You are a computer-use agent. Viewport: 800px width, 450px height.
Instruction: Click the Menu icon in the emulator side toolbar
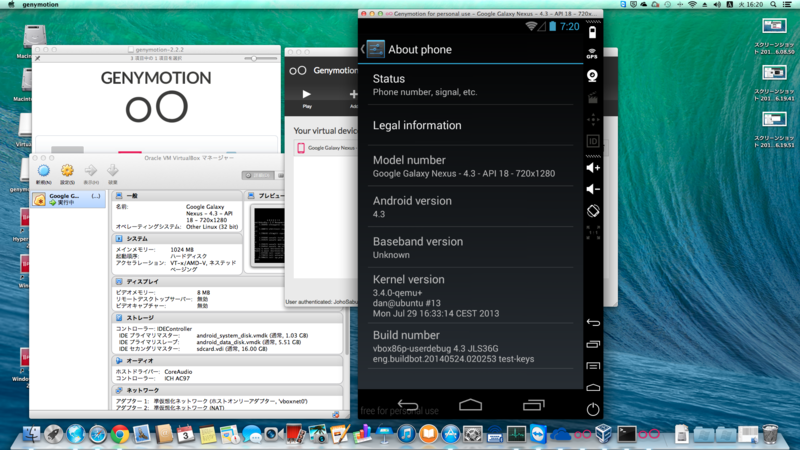tap(593, 366)
